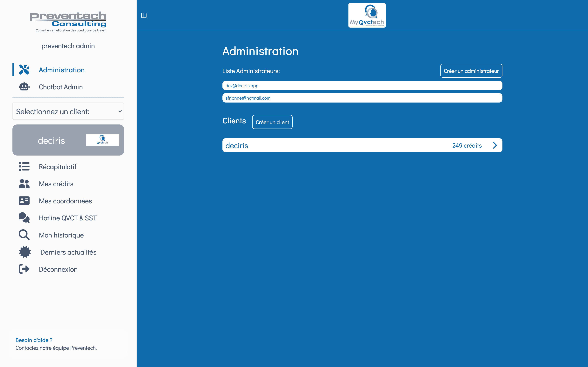Open the Selectionnez un client dropdown
The image size is (588, 367).
[x=68, y=111]
